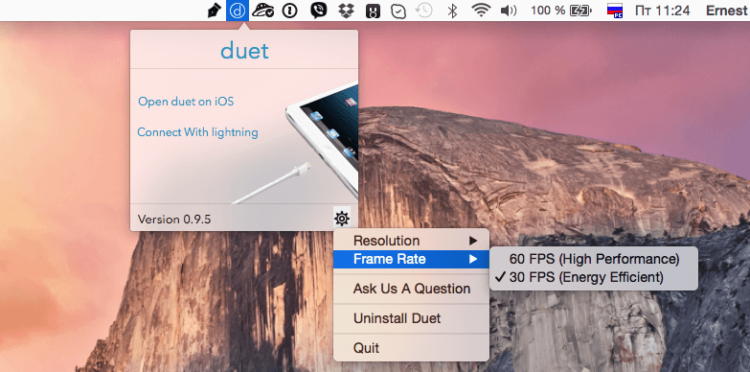
Task: Open the 1Password menu bar icon
Action: click(x=289, y=11)
